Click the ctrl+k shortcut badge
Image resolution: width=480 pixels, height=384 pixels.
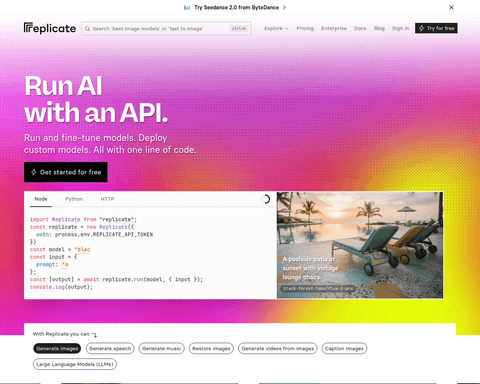coord(239,29)
